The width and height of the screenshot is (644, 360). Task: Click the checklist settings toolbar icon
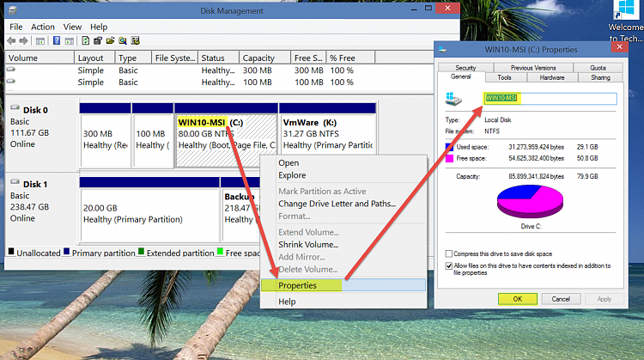(135, 40)
